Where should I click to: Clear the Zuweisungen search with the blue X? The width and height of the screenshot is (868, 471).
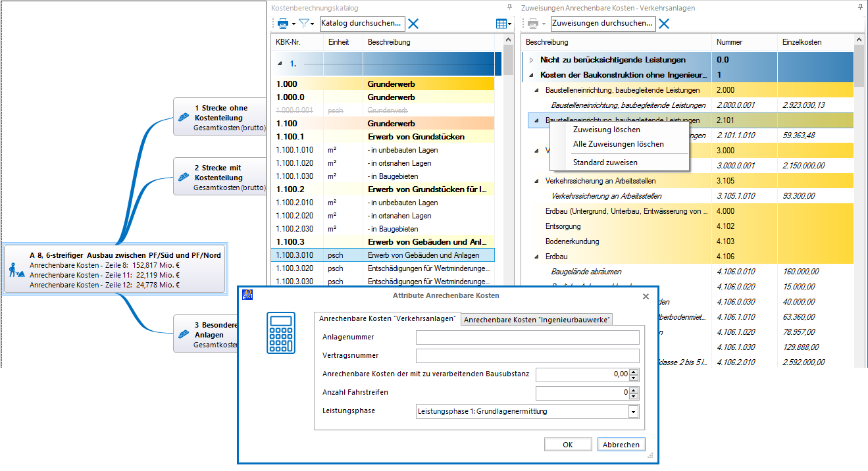coord(664,24)
